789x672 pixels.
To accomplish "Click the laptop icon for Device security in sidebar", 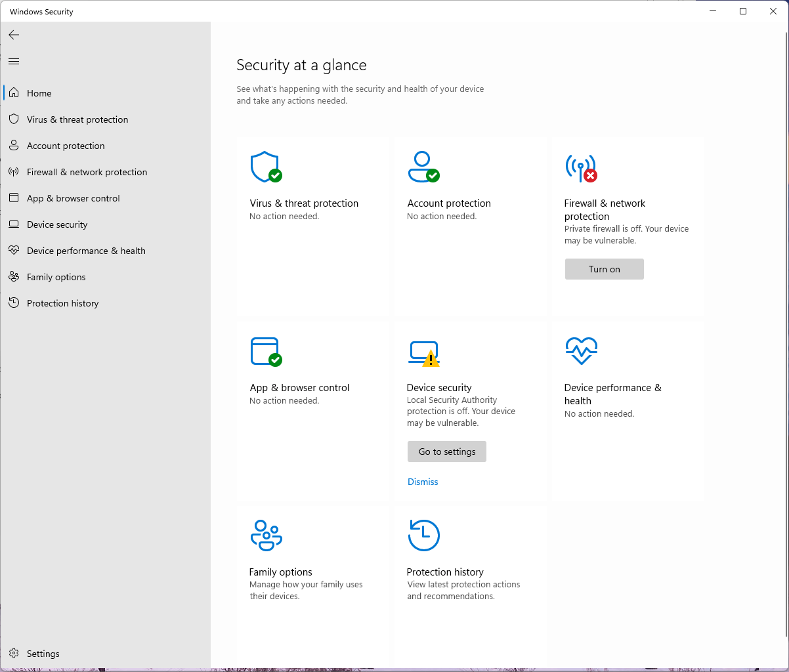I will point(14,224).
